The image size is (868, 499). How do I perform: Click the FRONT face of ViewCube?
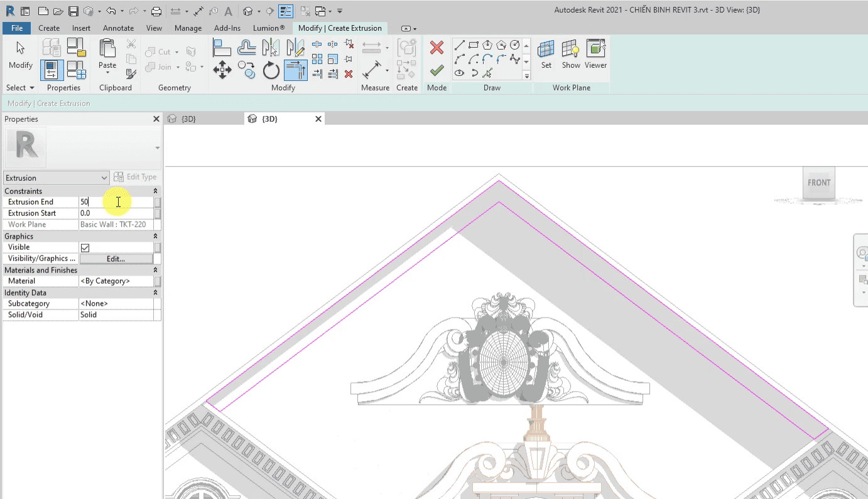[819, 183]
